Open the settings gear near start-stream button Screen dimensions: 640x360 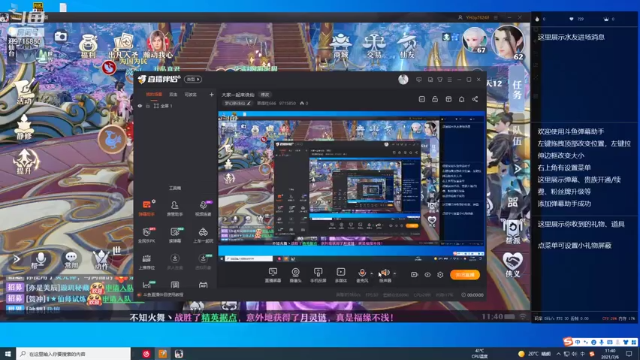(x=440, y=275)
